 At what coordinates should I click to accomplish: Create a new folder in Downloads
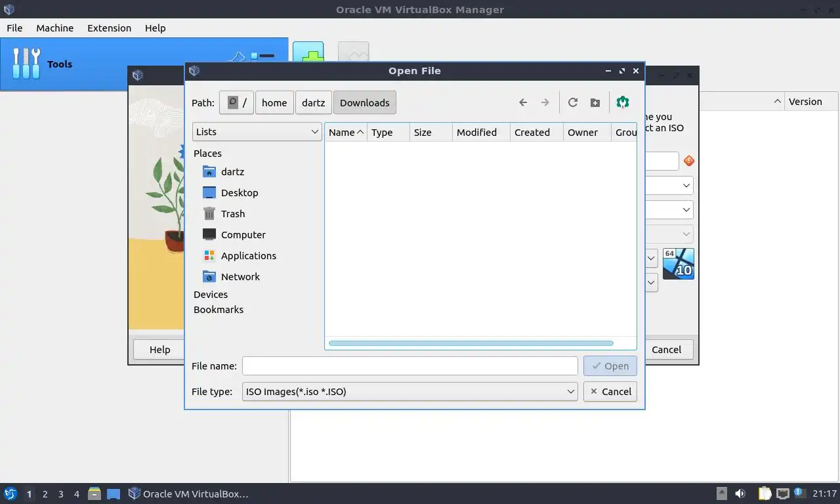[595, 102]
